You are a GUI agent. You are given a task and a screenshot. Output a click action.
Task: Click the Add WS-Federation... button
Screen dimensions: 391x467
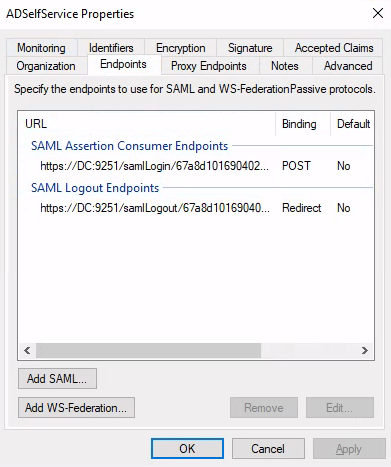(76, 407)
